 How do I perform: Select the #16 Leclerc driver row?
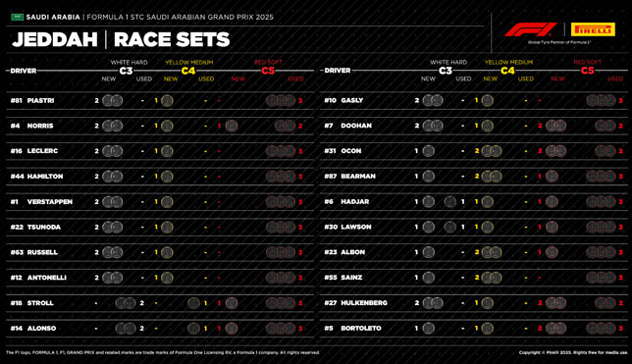[160, 151]
